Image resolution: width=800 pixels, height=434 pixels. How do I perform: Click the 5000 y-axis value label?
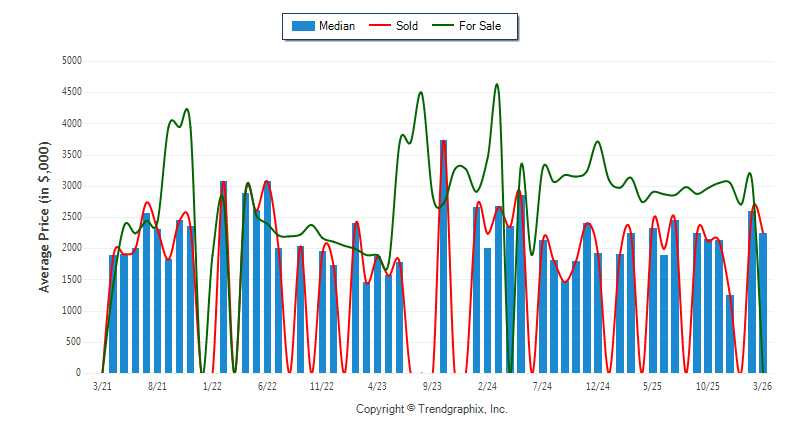point(71,61)
